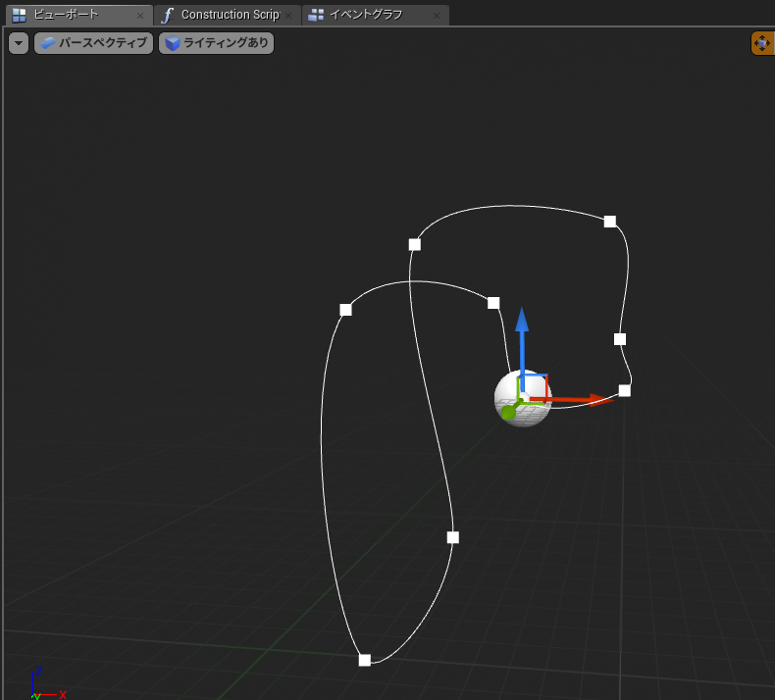Open the ライティングあり lighting mode menu

pos(216,43)
